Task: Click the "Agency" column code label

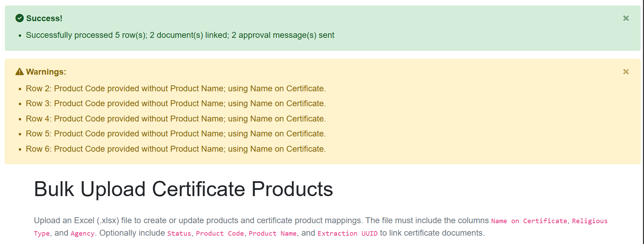Action: [82, 234]
